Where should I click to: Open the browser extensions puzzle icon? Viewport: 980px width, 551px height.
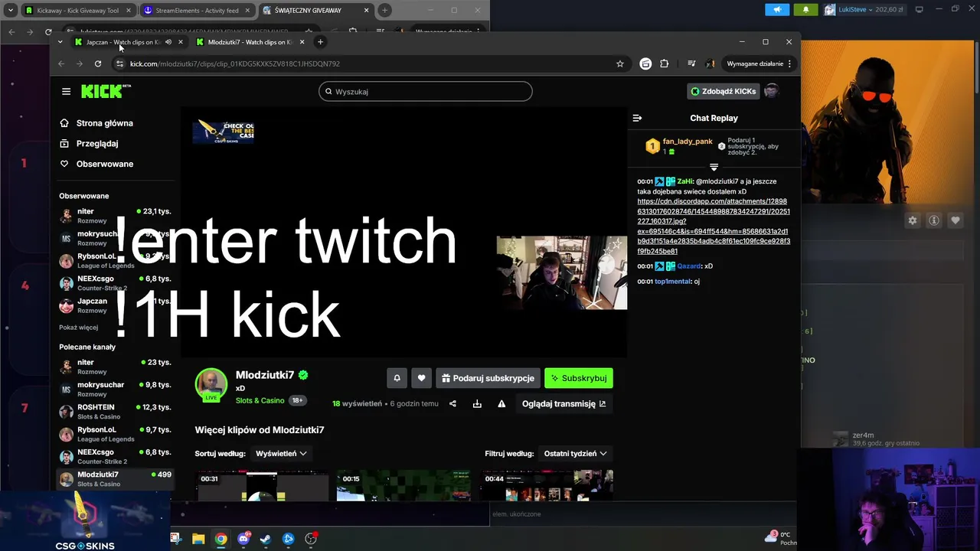(664, 64)
